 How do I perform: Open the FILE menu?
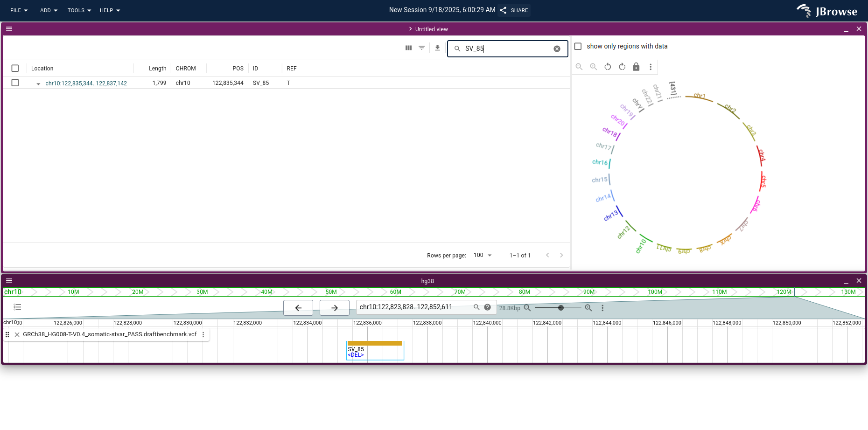pos(19,10)
